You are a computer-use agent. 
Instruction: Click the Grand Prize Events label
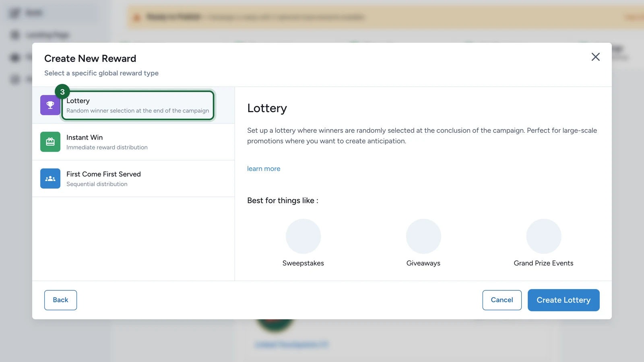coord(543,263)
